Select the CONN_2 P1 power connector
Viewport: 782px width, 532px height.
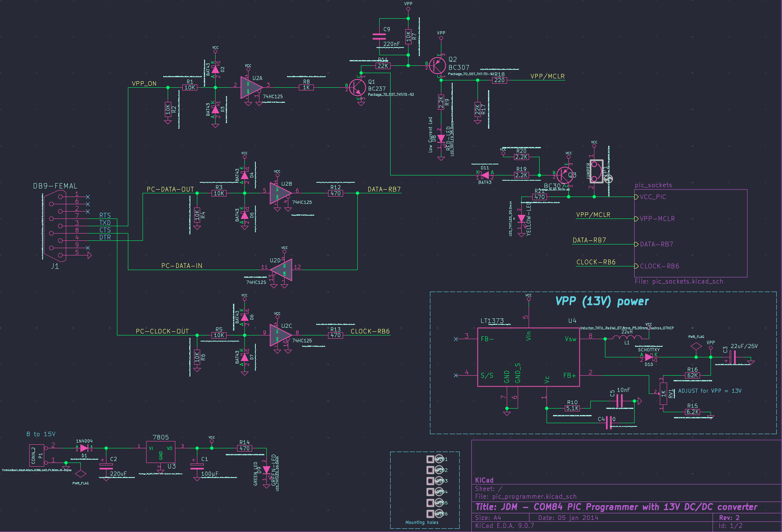point(37,455)
